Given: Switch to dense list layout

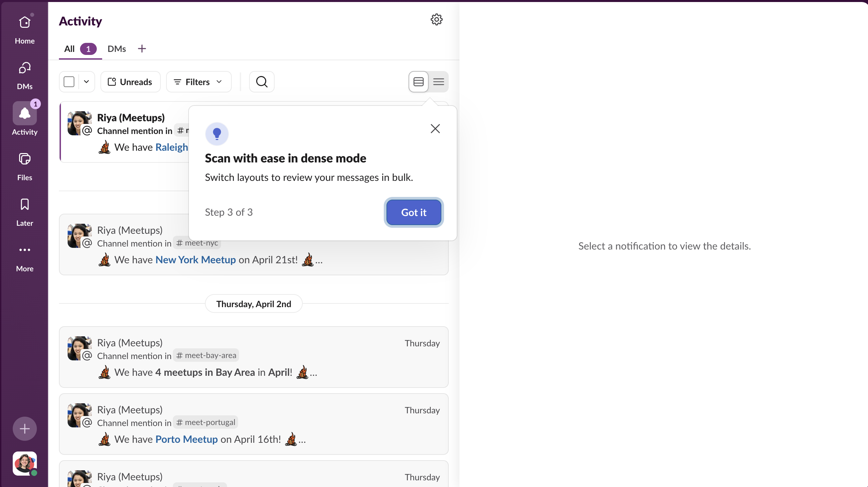Looking at the screenshot, I should tap(438, 82).
